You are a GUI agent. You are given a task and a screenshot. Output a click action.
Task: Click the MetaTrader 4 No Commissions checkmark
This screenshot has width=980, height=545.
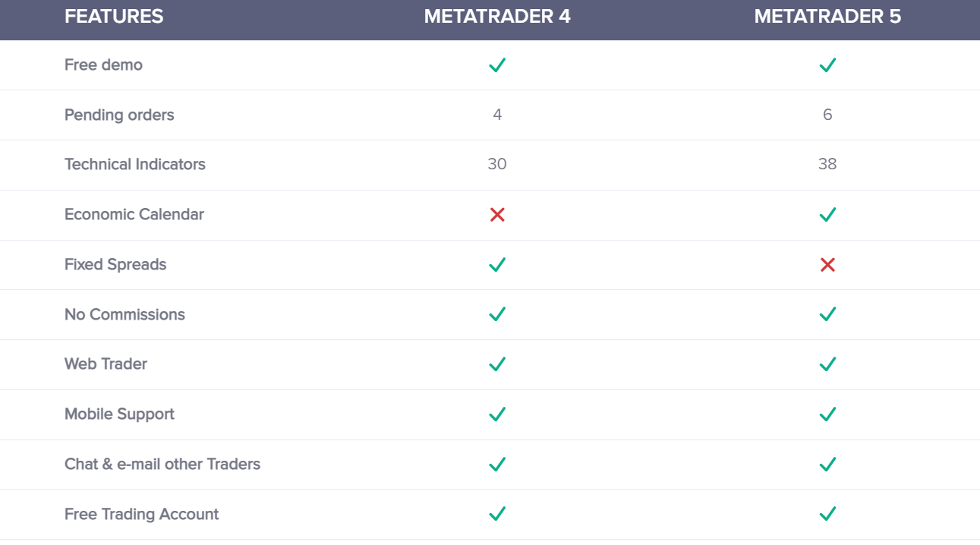click(497, 314)
